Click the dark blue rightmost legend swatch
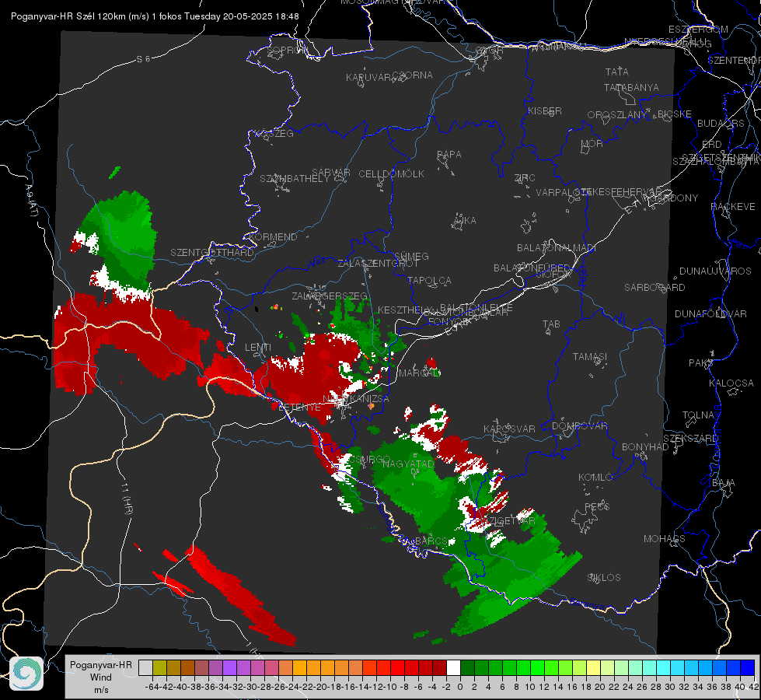761x700 pixels. tap(748, 667)
